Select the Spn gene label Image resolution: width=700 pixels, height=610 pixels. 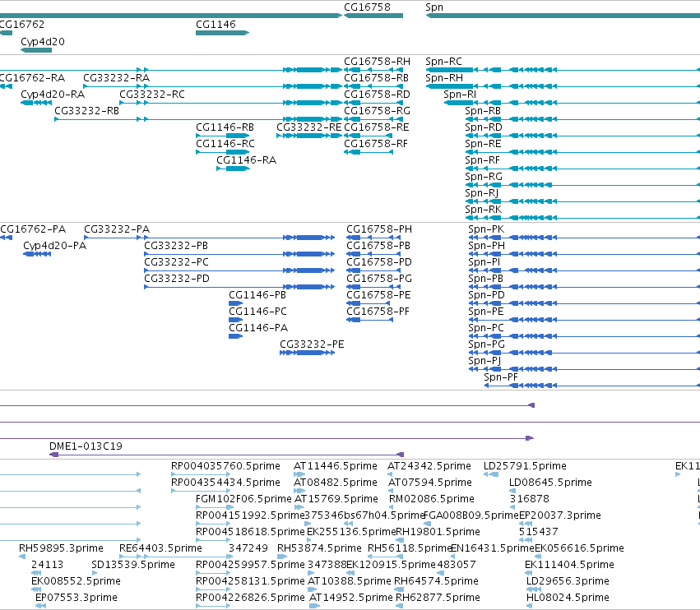434,7
